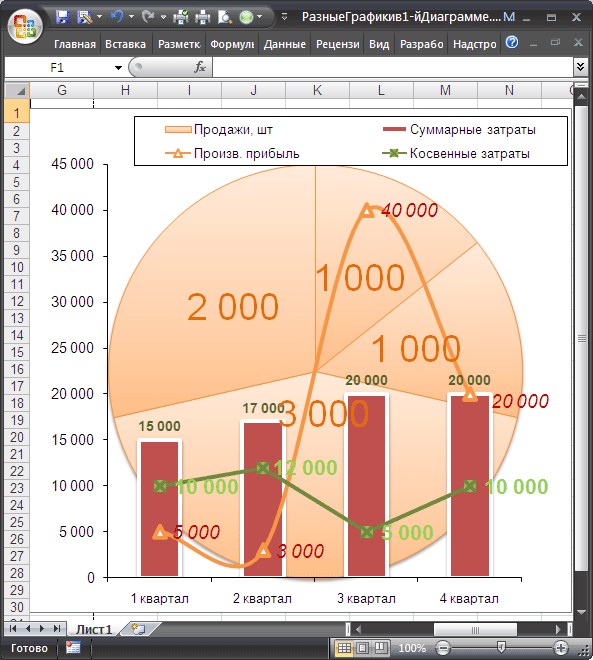Screen dimensions: 593x660
Task: Click the zoom slider handle
Action: 501,647
